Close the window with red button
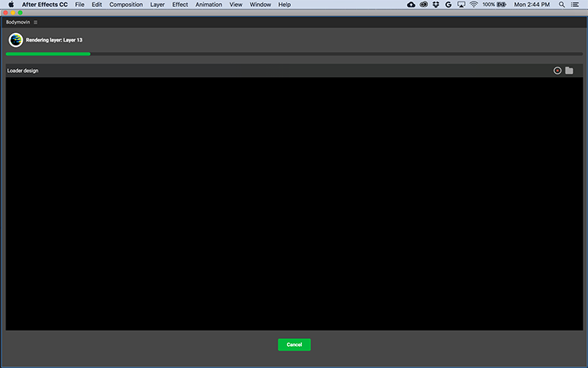 tap(5, 13)
